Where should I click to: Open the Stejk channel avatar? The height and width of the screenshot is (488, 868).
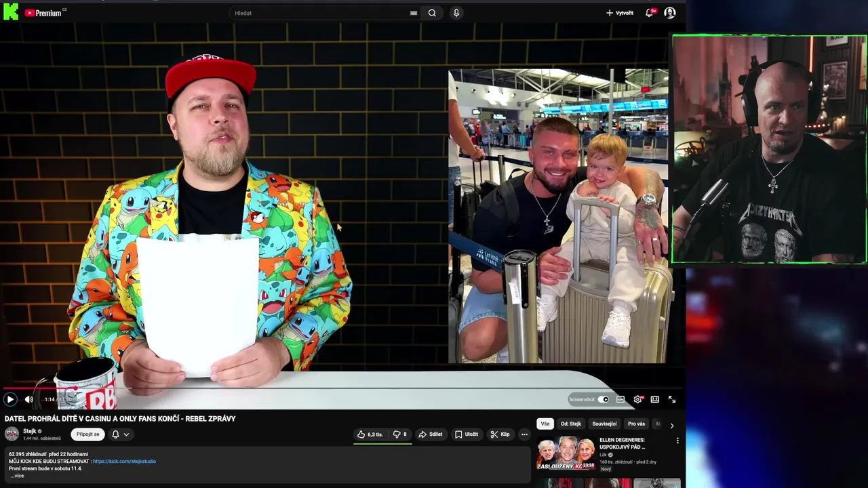click(12, 434)
